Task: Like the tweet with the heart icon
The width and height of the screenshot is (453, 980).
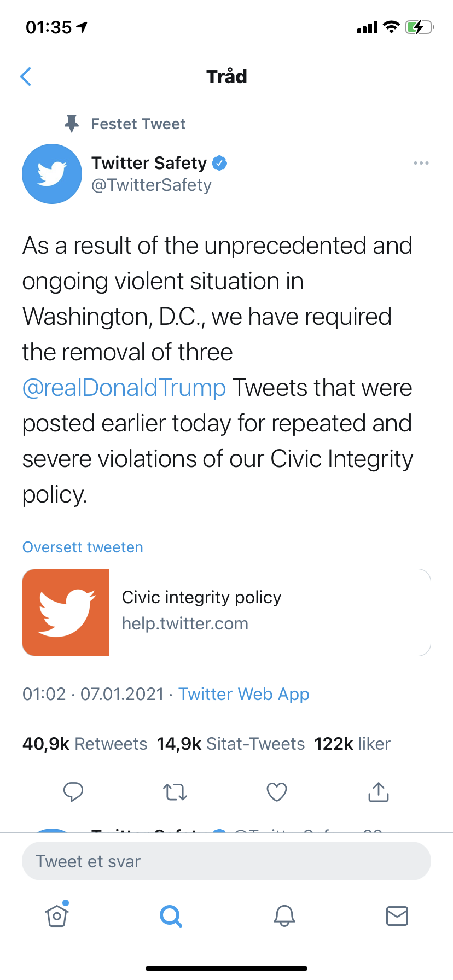Action: tap(277, 791)
